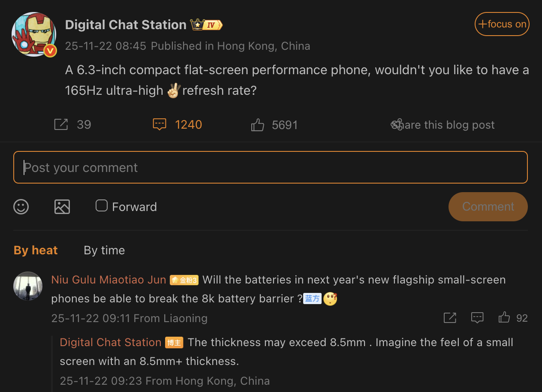Like the comment with 92 likes

tap(504, 318)
